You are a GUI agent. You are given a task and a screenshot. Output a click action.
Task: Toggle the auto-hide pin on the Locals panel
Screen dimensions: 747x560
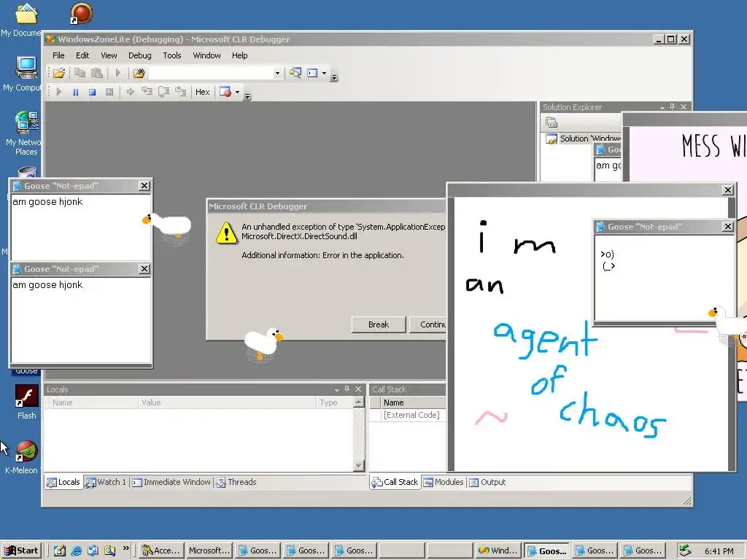[x=347, y=389]
